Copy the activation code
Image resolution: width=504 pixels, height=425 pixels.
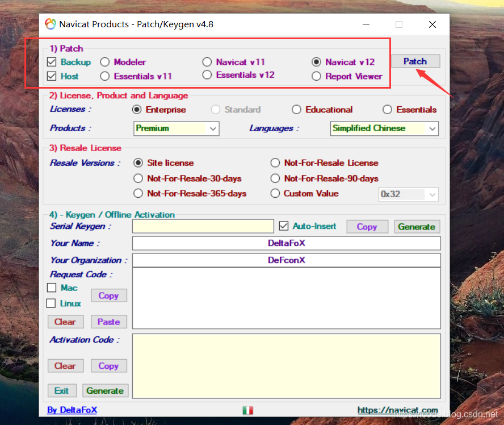pyautogui.click(x=108, y=366)
